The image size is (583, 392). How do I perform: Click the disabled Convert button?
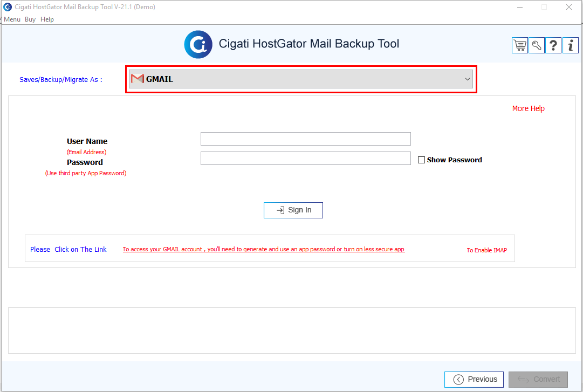(x=538, y=380)
